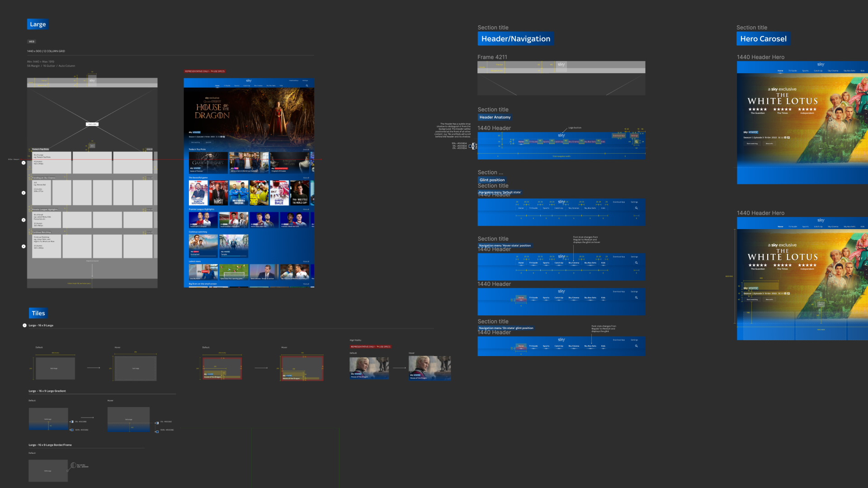Image resolution: width=868 pixels, height=488 pixels.
Task: Click the sky logo in the House of the Dragon home mockup
Action: click(x=249, y=81)
